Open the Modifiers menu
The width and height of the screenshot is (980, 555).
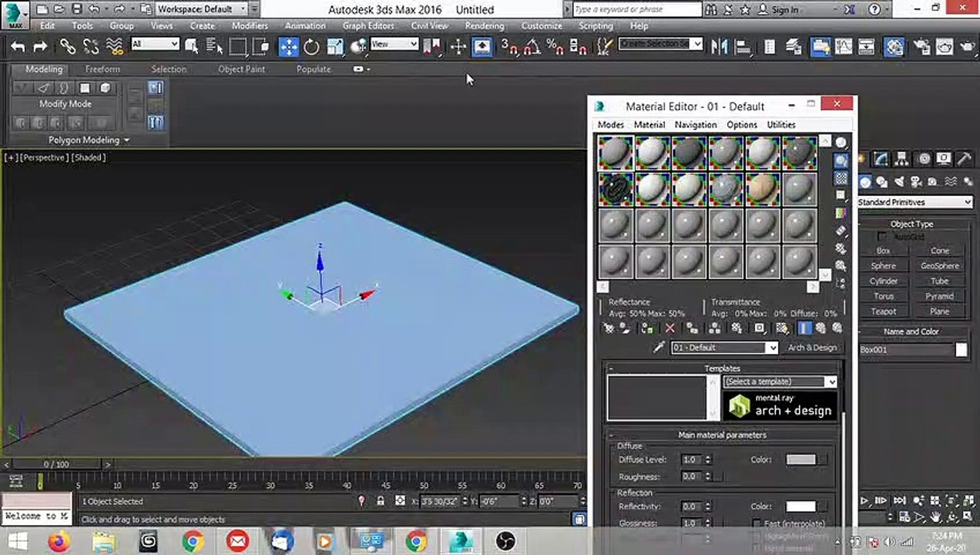[250, 25]
